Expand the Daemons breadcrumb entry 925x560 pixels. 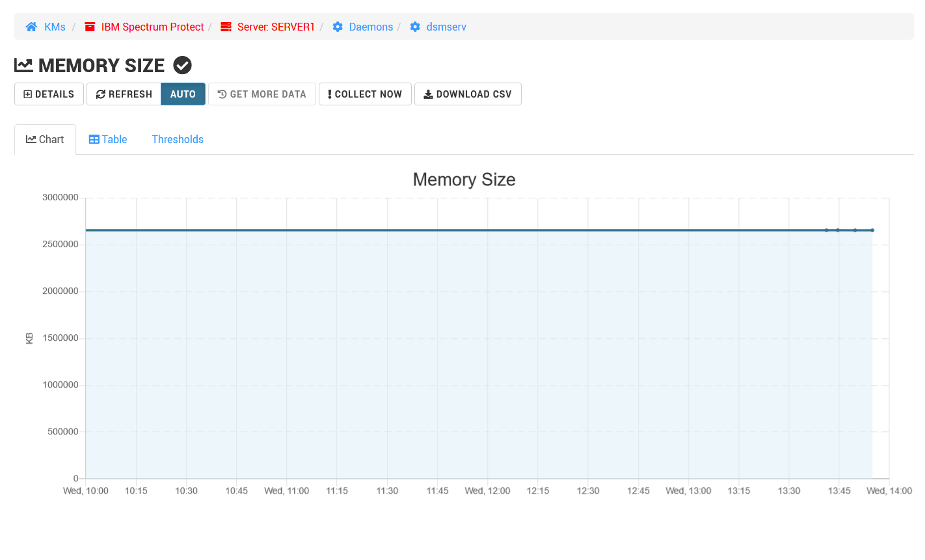(x=371, y=27)
